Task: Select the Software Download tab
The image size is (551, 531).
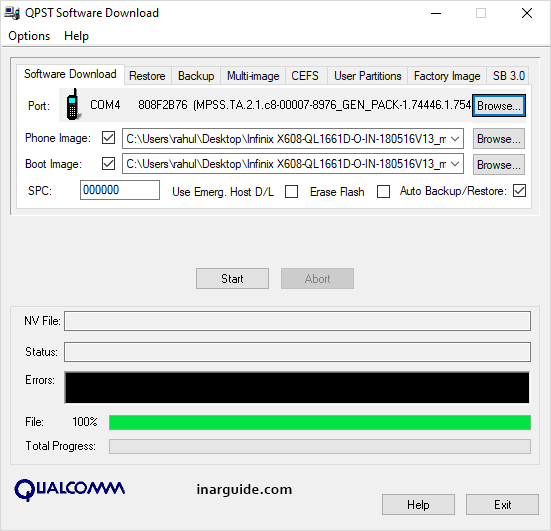Action: pyautogui.click(x=70, y=74)
